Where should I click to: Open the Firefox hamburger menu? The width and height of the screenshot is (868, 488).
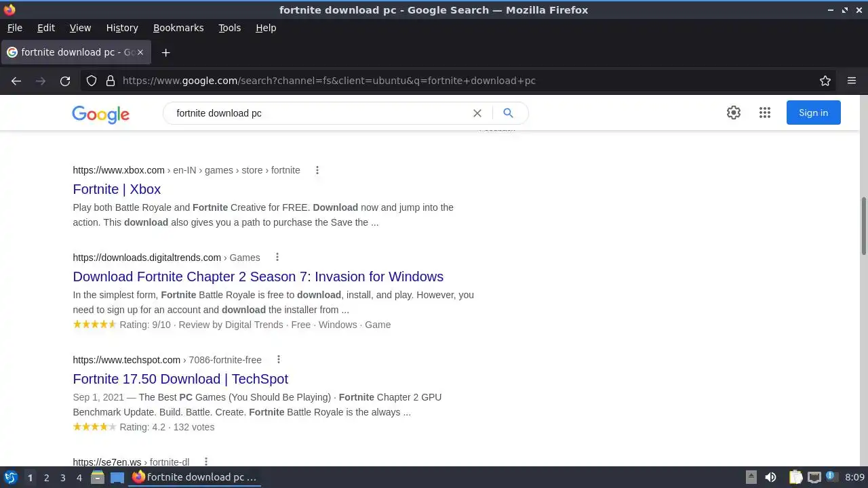852,81
